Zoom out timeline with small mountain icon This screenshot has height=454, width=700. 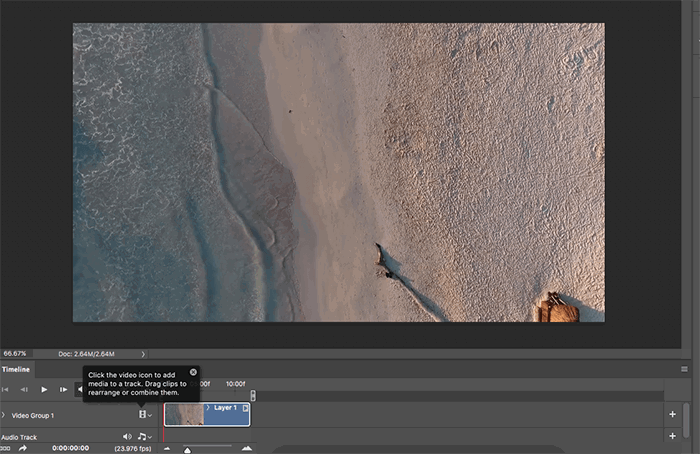(x=167, y=449)
